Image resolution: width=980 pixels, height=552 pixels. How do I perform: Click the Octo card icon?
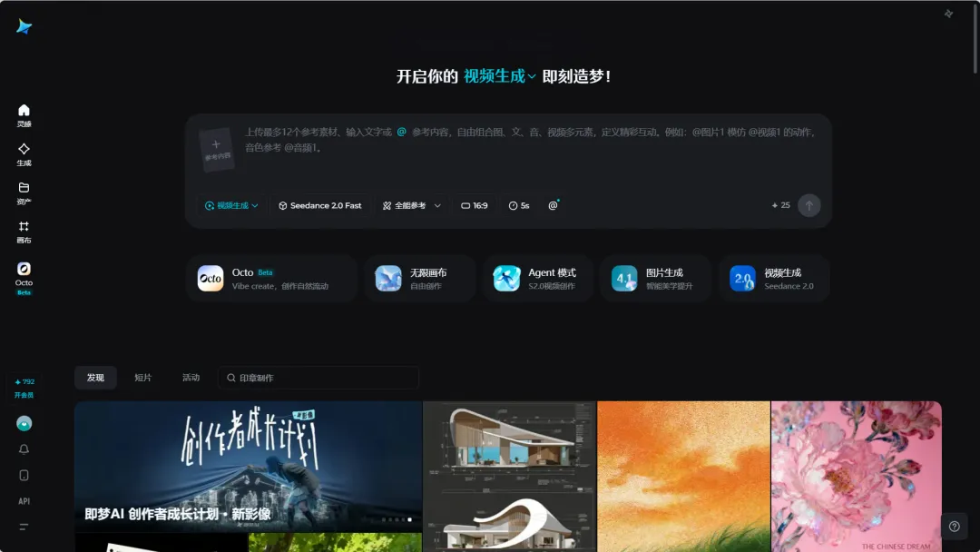(x=211, y=279)
